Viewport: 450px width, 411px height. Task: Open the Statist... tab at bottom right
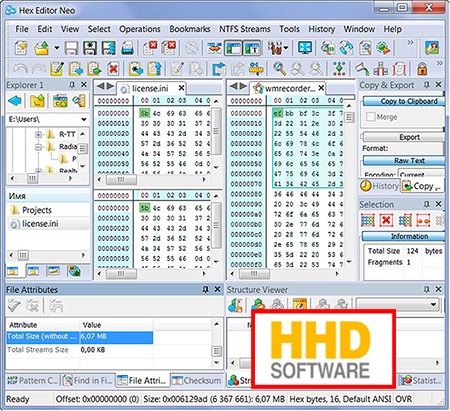(422, 380)
